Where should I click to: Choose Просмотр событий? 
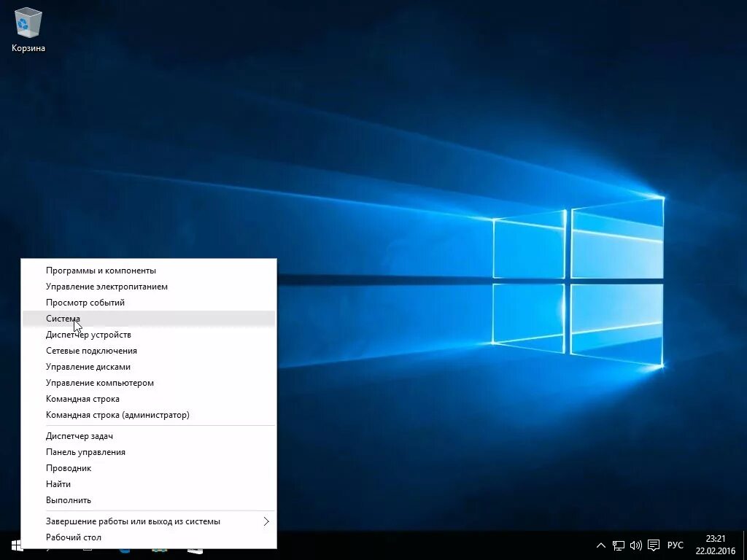coord(149,303)
